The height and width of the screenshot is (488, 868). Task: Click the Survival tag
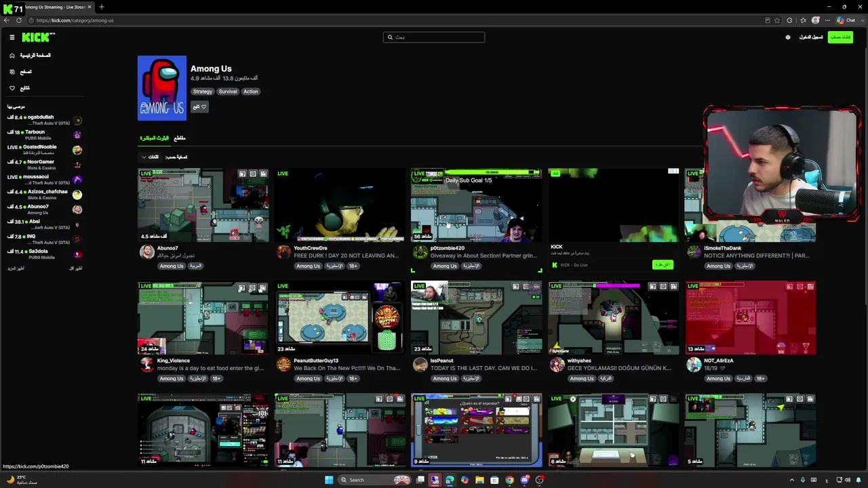click(228, 91)
